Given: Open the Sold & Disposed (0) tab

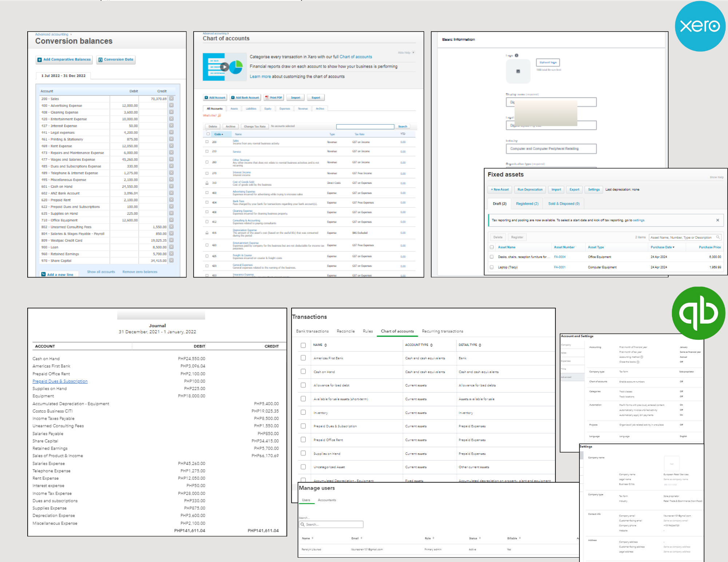Looking at the screenshot, I should point(564,204).
